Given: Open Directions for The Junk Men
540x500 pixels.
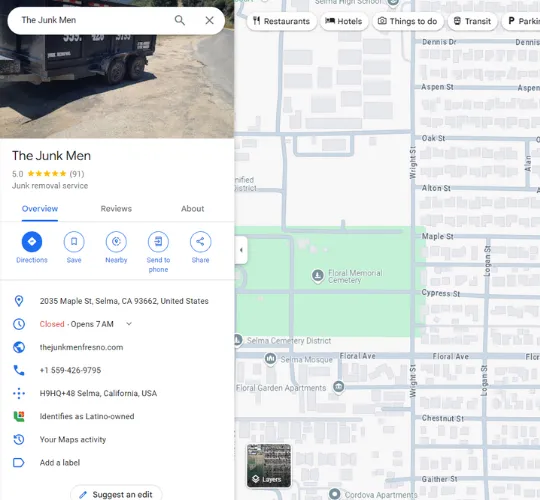Looking at the screenshot, I should tap(32, 242).
